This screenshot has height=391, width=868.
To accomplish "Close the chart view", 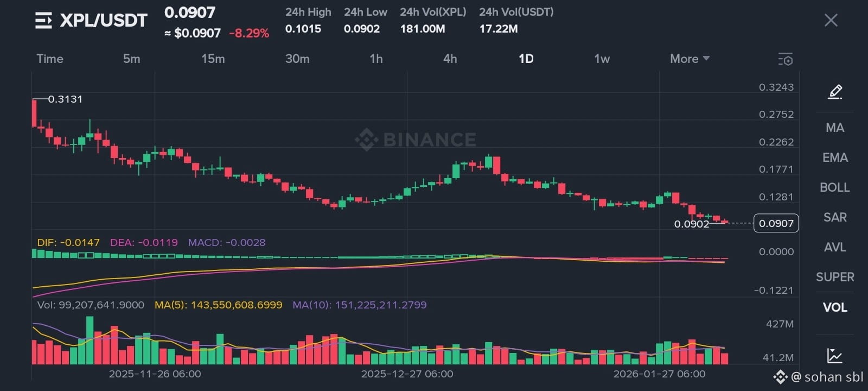I will coord(831,21).
